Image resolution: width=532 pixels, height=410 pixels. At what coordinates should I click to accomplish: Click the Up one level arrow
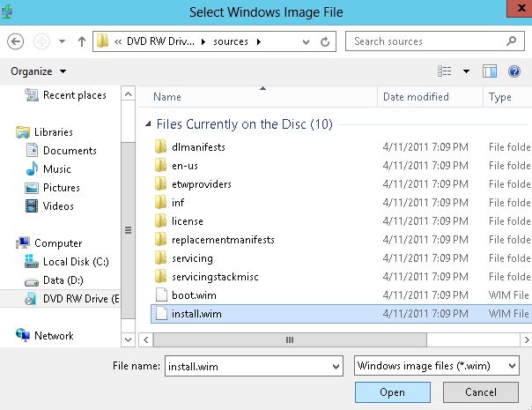coord(82,41)
